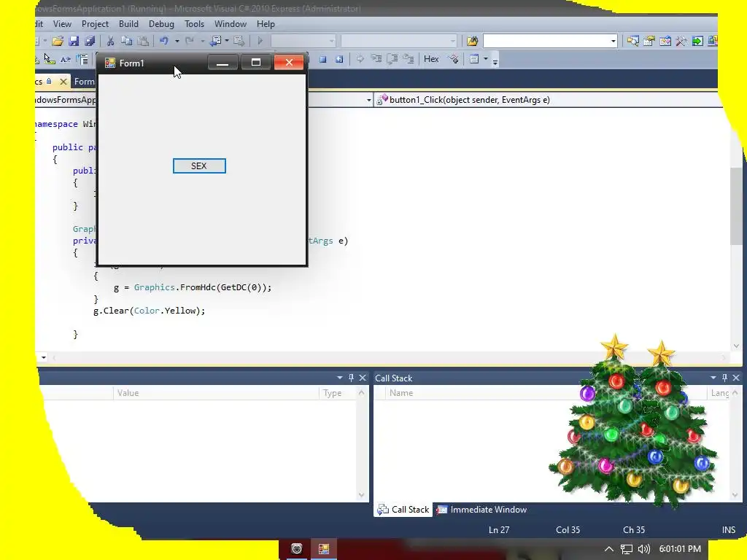The width and height of the screenshot is (747, 560).
Task: Click the Stop Debugging square icon
Action: 323,59
